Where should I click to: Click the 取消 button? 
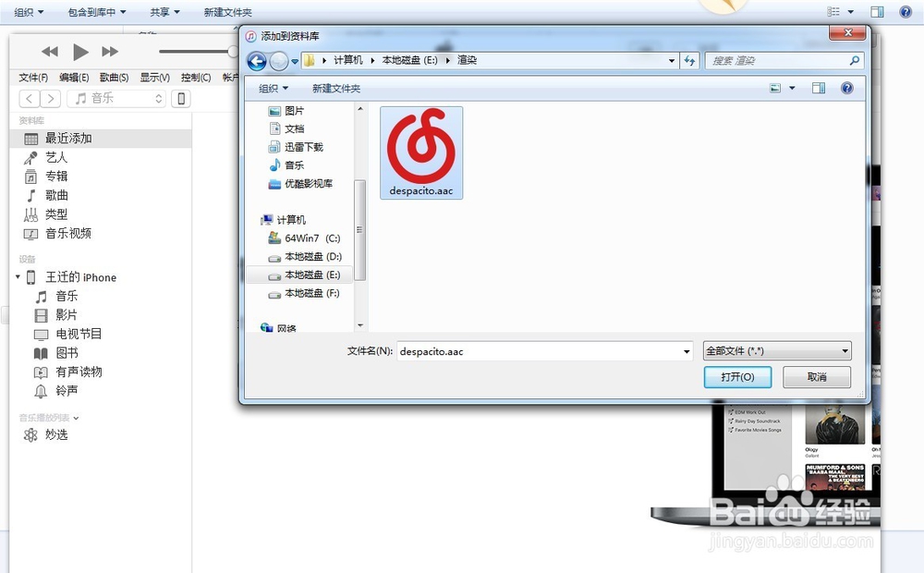point(817,377)
